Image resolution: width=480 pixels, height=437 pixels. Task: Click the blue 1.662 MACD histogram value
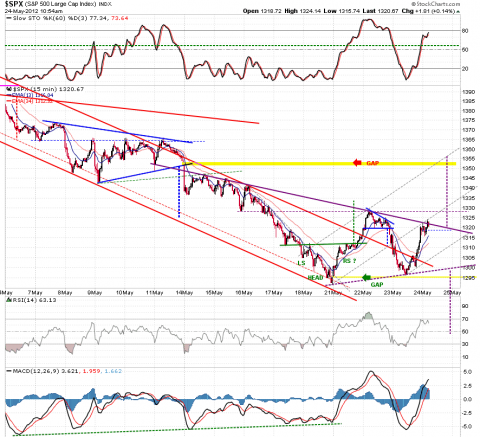pos(113,371)
